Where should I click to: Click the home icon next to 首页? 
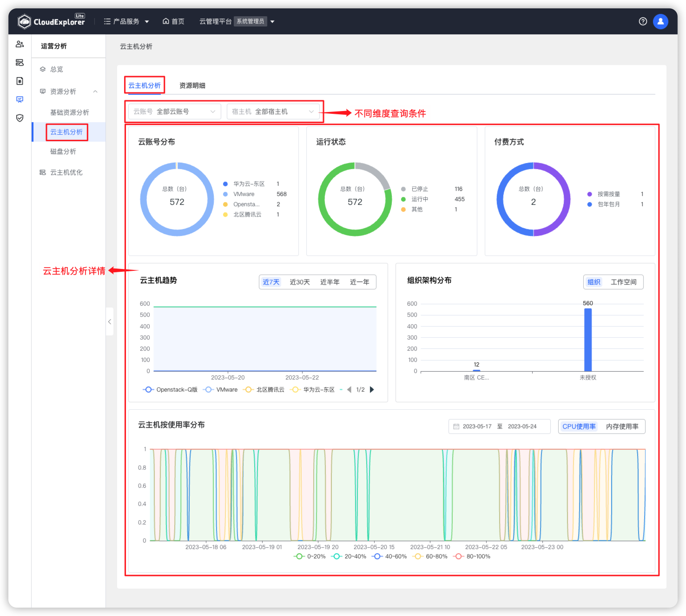tap(166, 21)
